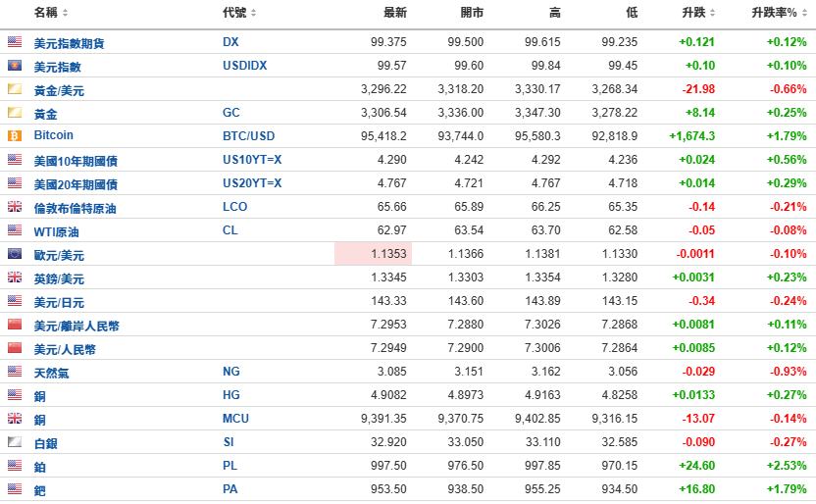Click the China flag beside 美元/離岸人民幣
Viewport: 816px width, 504px height.
15,325
